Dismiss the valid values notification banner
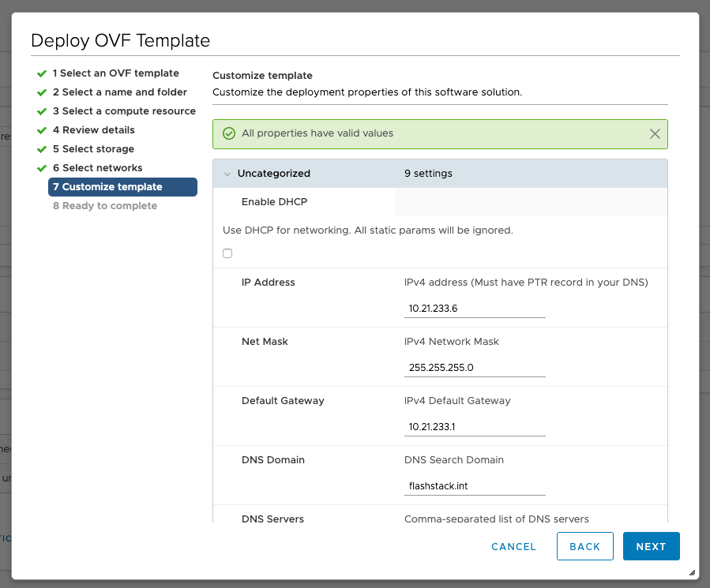The image size is (710, 588). 655,134
